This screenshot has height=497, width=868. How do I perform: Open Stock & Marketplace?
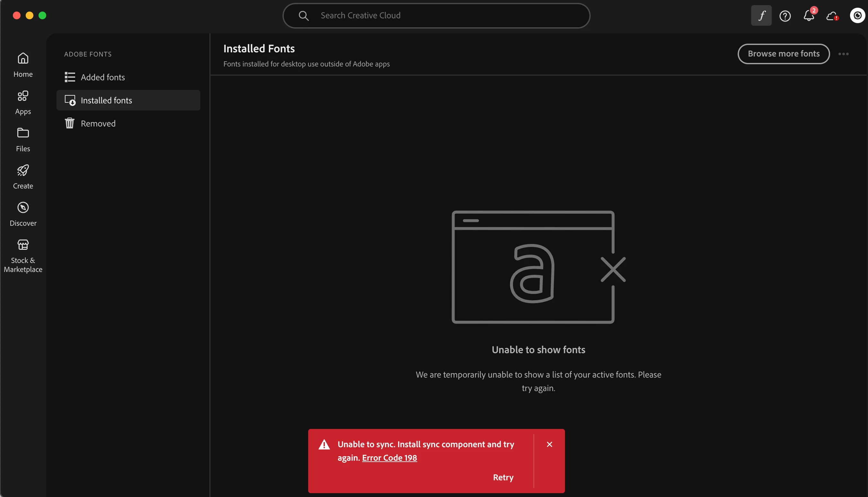coord(23,255)
